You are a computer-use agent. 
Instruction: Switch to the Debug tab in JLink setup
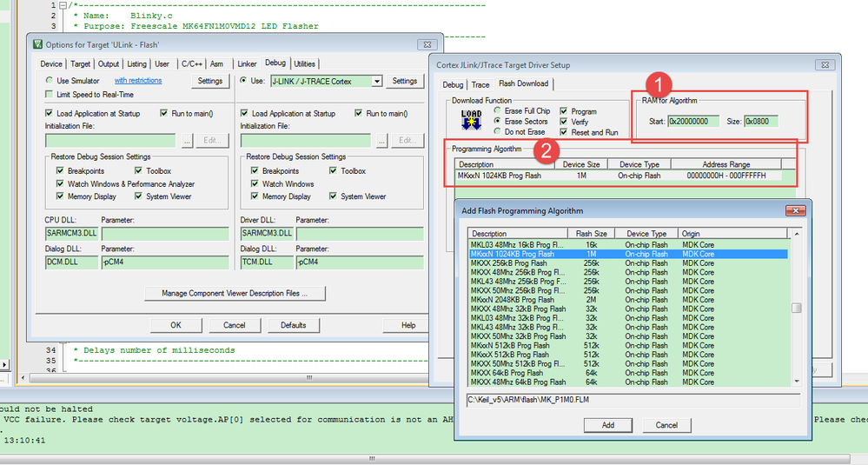coord(453,84)
